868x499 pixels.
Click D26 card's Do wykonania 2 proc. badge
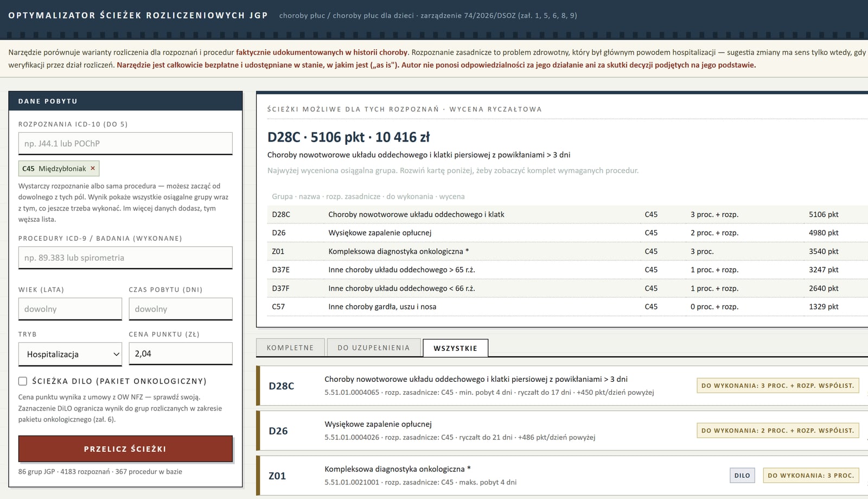(x=777, y=431)
